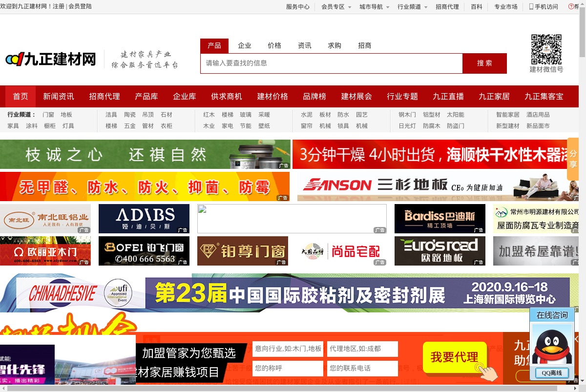The image size is (586, 392).
Task: Click the QQ离线 button
Action: tap(552, 373)
